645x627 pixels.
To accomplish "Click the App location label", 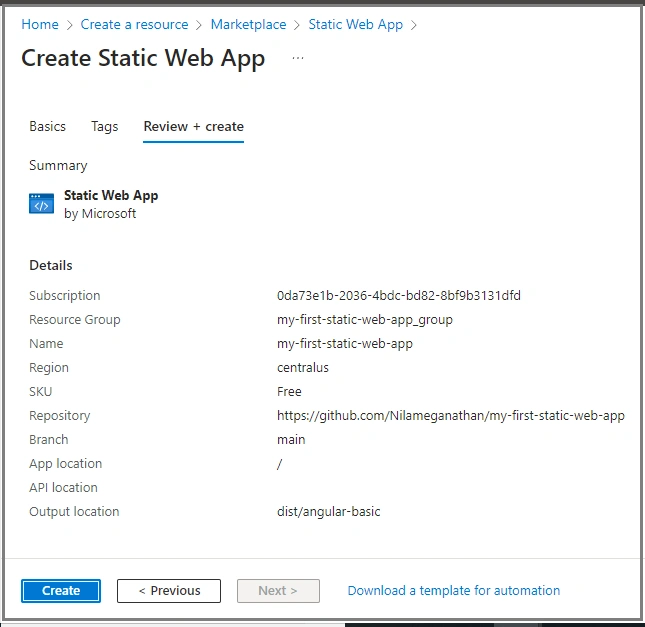I will pos(65,464).
